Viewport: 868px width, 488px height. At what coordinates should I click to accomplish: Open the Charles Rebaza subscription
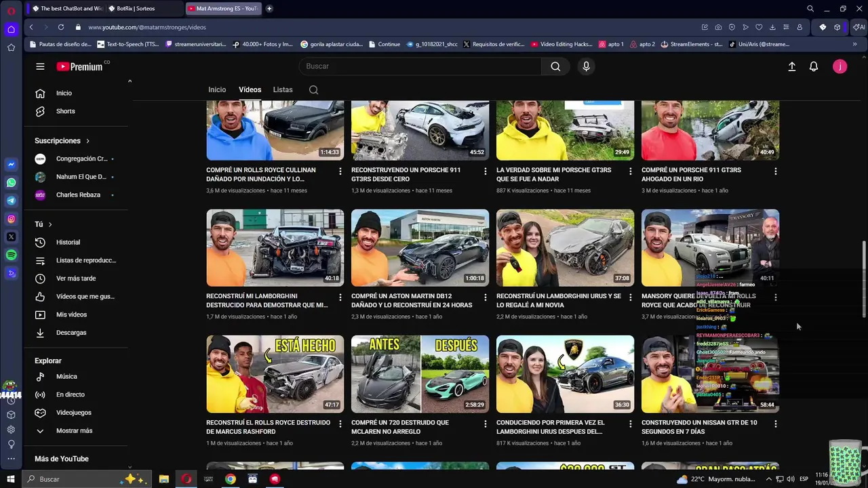(79, 195)
